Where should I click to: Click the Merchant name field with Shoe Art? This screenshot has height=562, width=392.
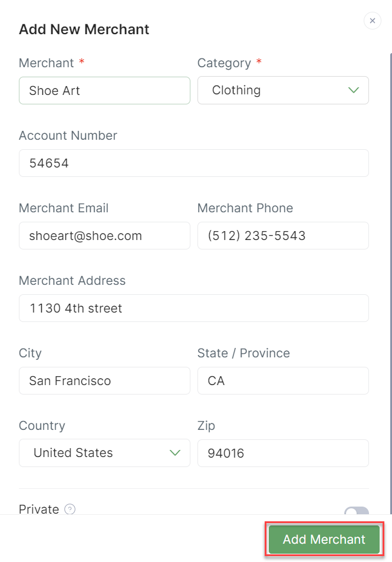click(104, 90)
